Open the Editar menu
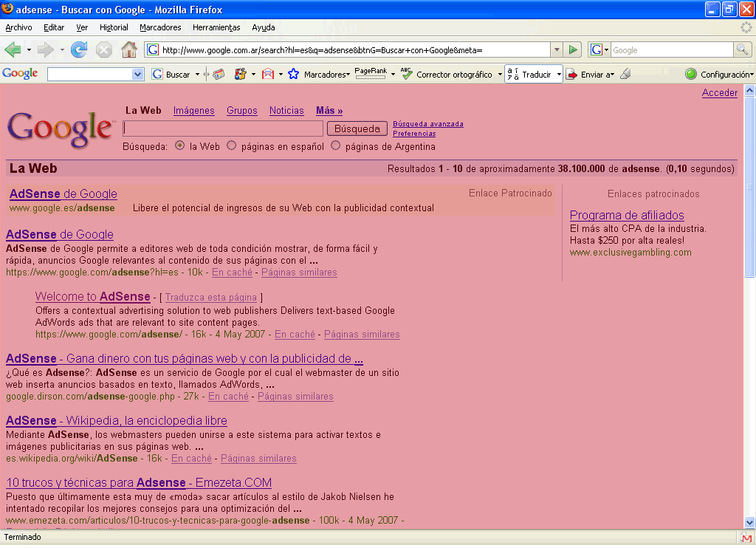Screen dimensions: 756x548 [x=54, y=27]
